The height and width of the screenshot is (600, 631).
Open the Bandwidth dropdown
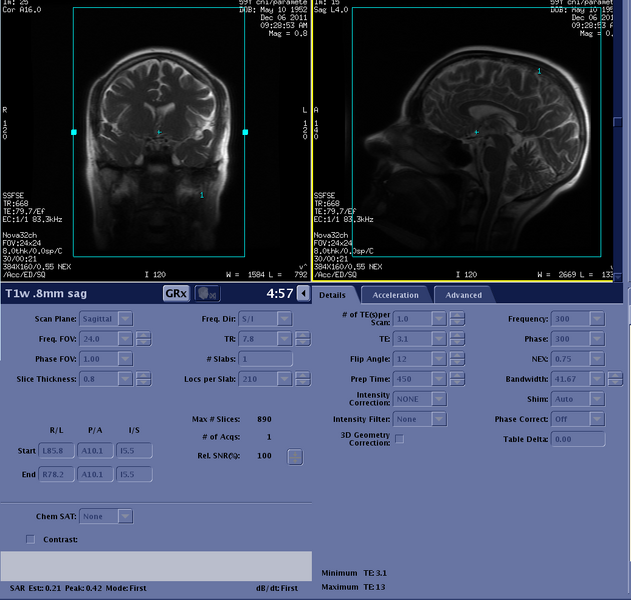(597, 379)
